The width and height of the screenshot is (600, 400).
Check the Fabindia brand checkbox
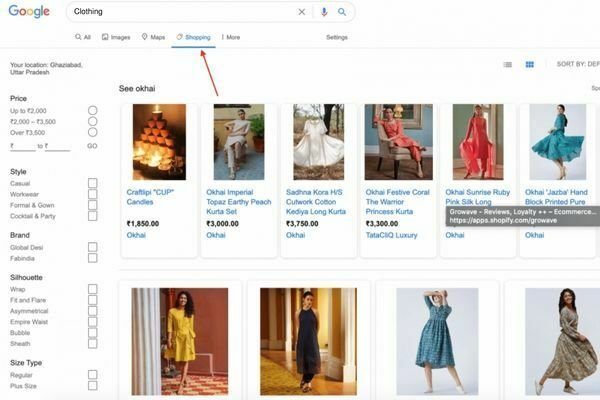(93, 258)
